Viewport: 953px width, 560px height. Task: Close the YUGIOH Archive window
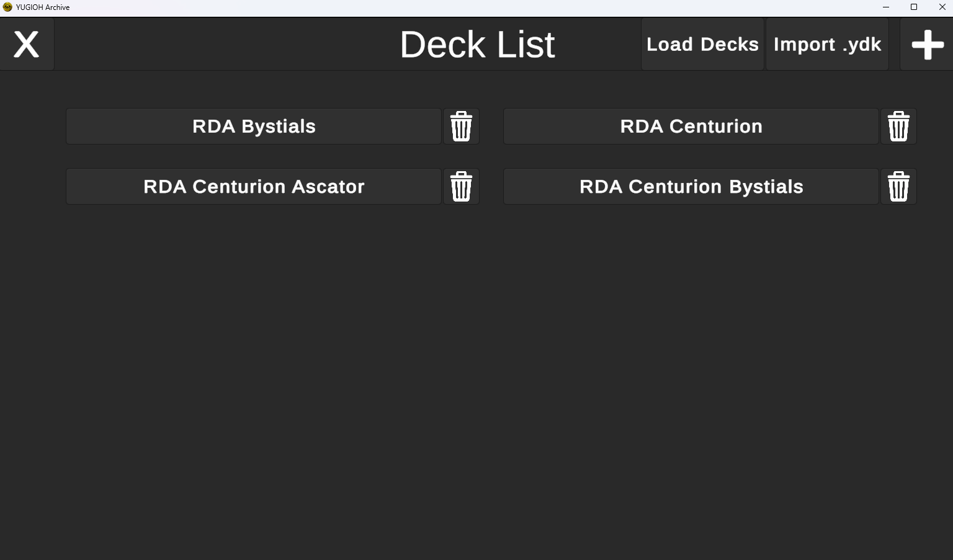[942, 7]
